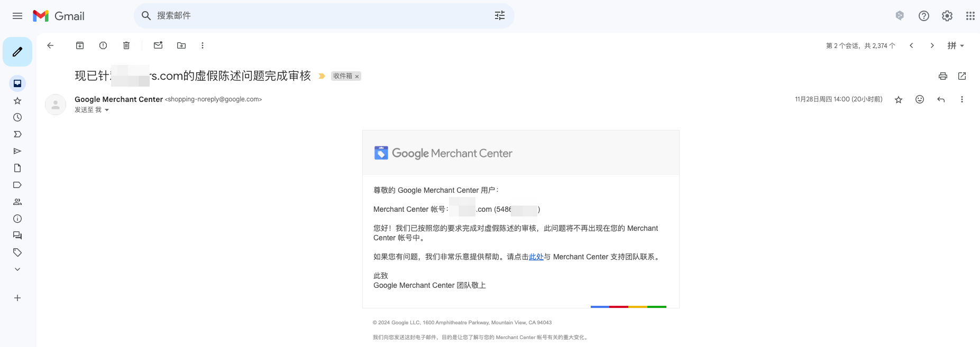Report this email as spam
This screenshot has height=347, width=980.
click(103, 45)
